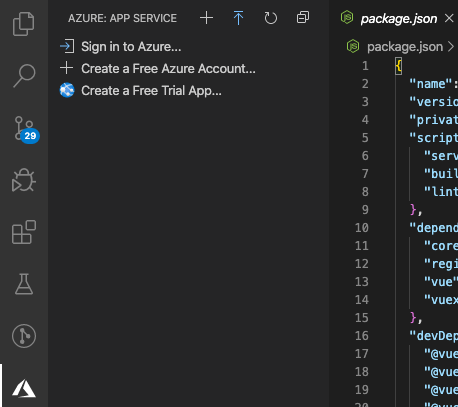The height and width of the screenshot is (407, 458).
Task: Click Create a Free Azure Account item
Action: 168,69
